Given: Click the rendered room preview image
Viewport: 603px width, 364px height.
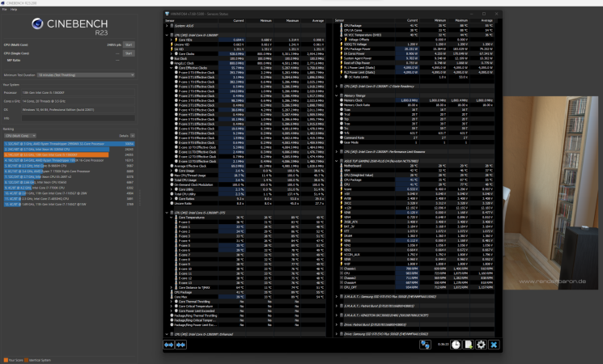Looking at the screenshot, I should pos(550,193).
